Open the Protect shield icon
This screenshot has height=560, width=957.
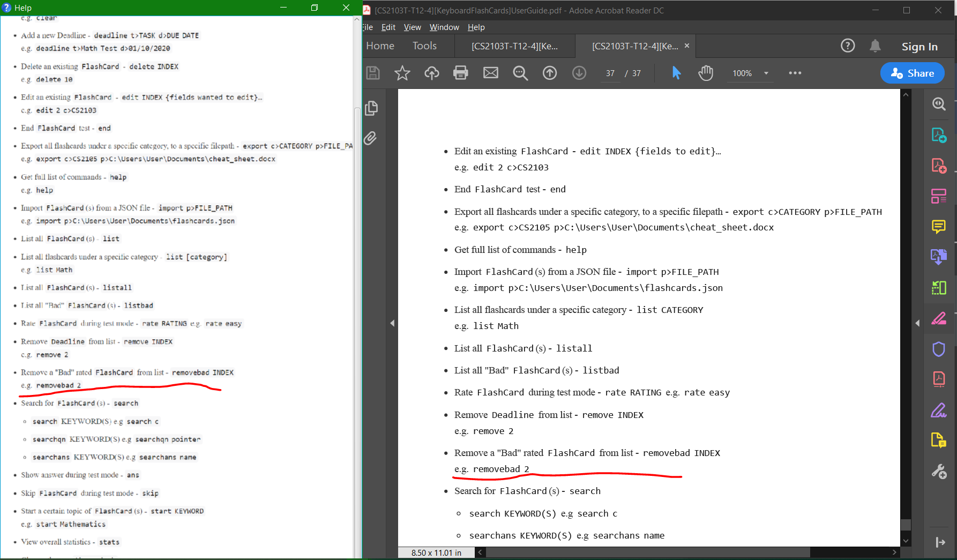[x=939, y=349]
